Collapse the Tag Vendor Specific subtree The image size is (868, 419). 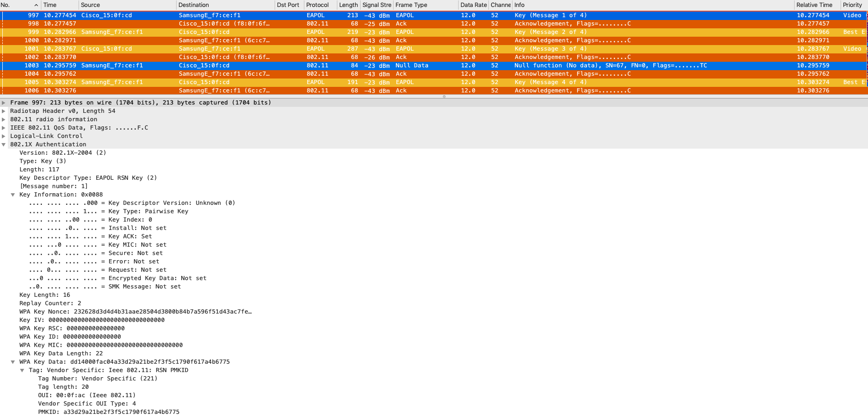click(22, 370)
